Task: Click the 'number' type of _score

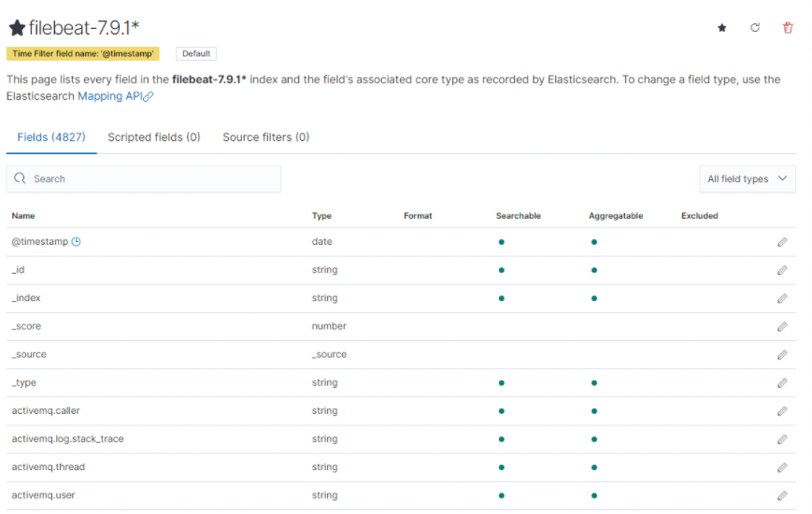Action: (x=329, y=326)
